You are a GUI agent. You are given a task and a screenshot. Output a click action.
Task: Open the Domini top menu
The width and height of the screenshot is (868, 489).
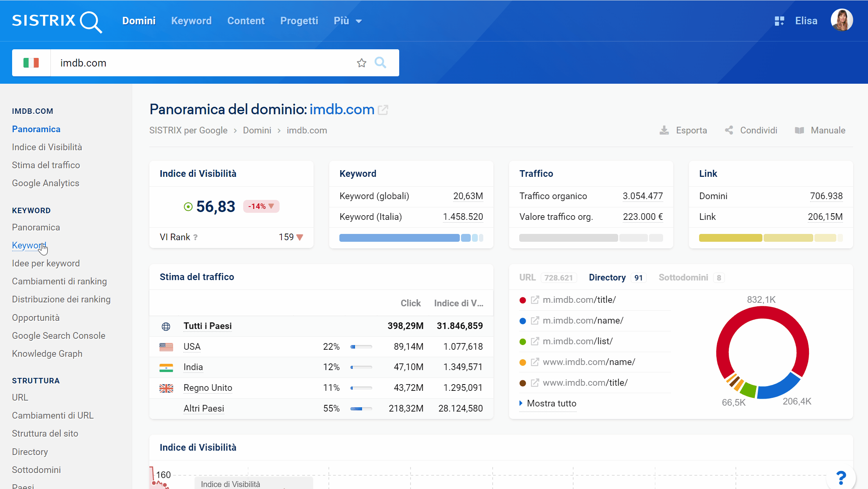[x=139, y=21]
